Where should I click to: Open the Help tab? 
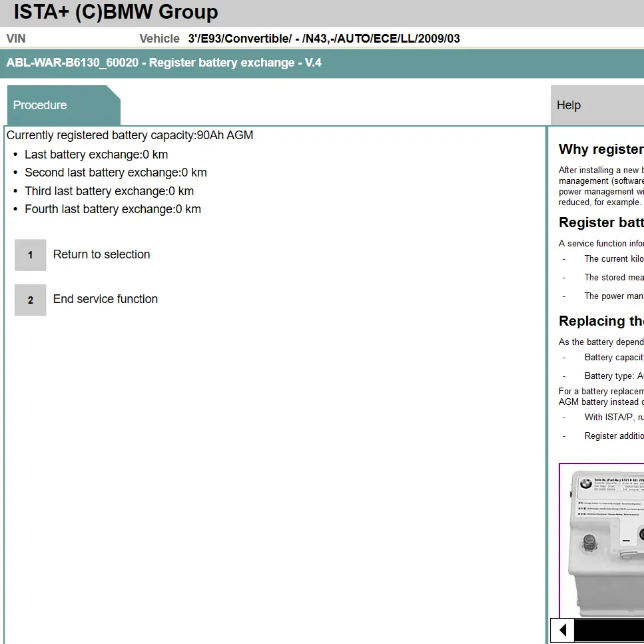569,105
